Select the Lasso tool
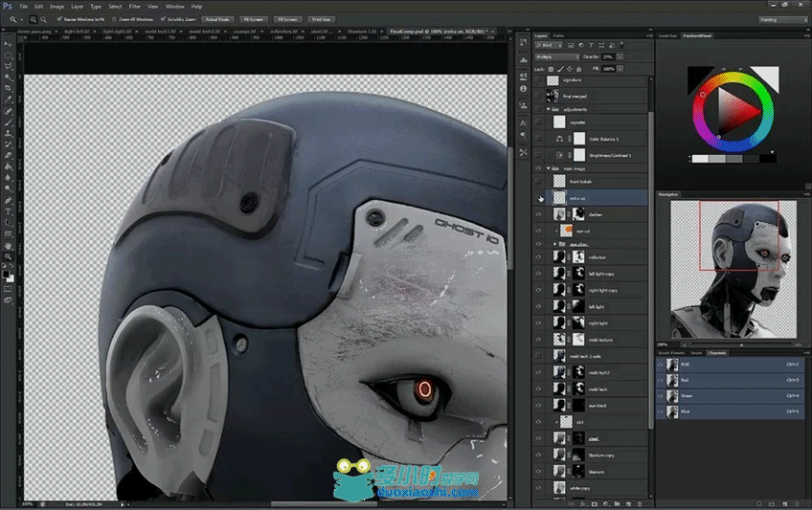This screenshot has height=510, width=812. coord(8,67)
